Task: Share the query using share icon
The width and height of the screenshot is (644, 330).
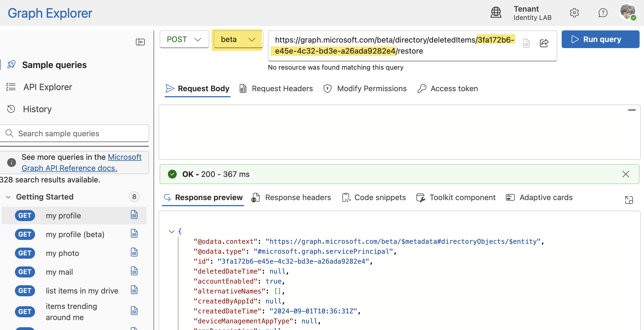Action: click(x=544, y=43)
